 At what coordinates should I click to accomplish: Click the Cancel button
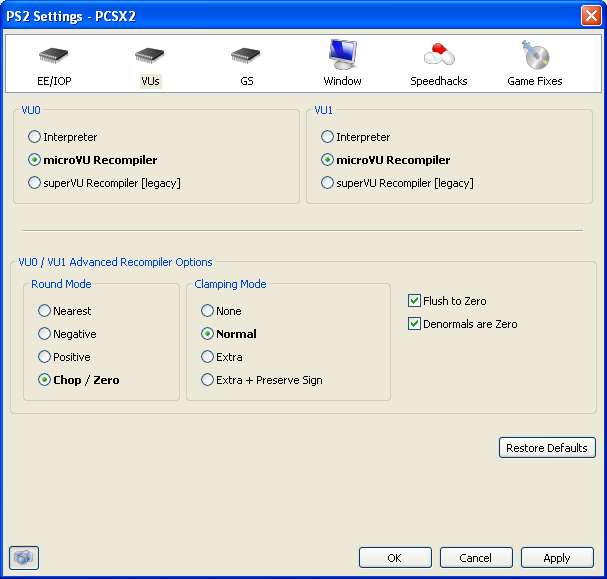pos(476,558)
